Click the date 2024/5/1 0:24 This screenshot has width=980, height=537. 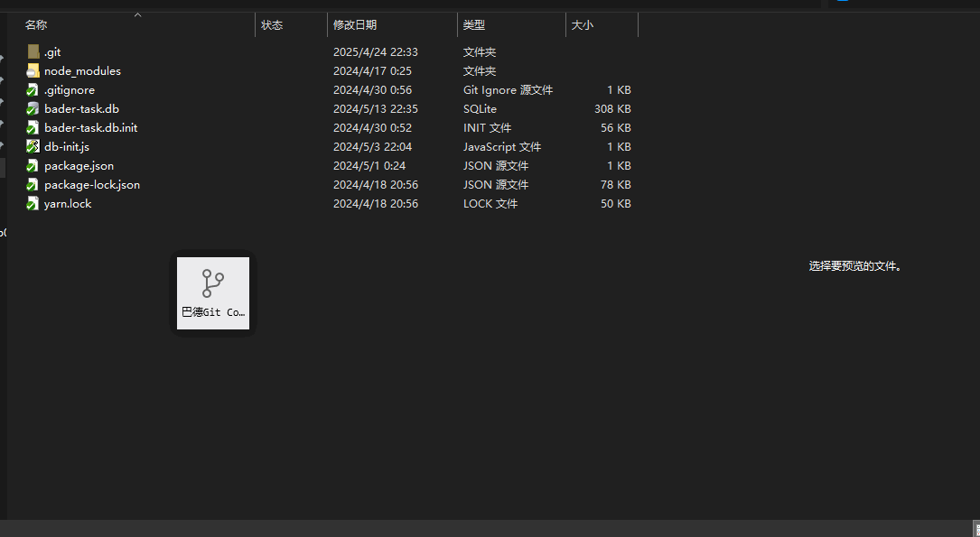(369, 166)
